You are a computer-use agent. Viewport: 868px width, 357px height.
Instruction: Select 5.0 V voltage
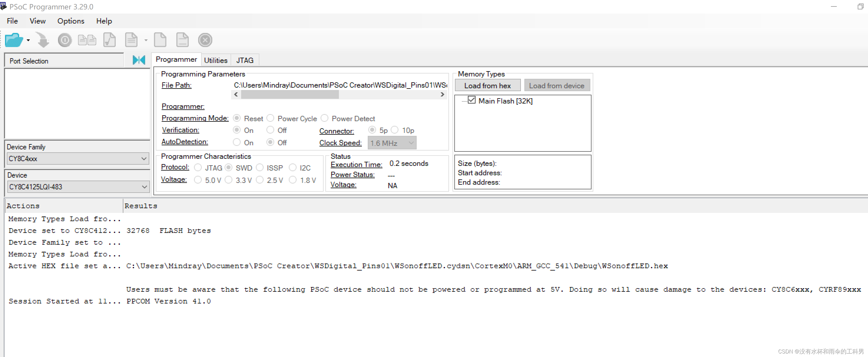(198, 180)
